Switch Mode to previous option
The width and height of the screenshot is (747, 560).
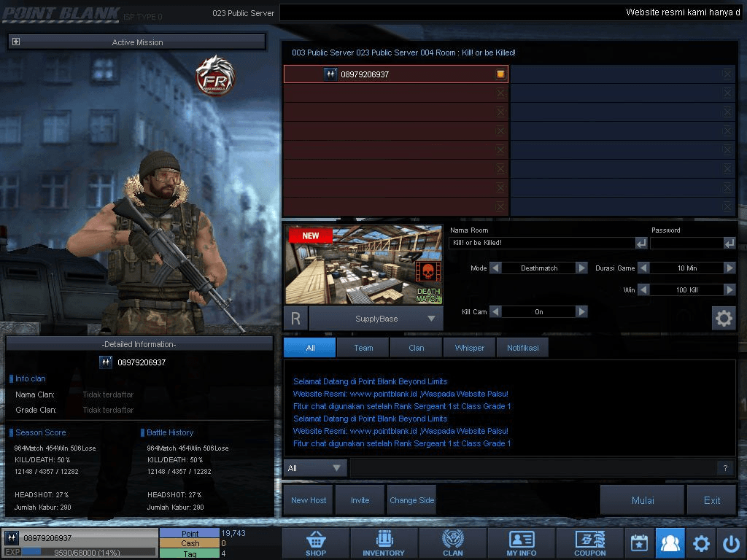pyautogui.click(x=495, y=268)
